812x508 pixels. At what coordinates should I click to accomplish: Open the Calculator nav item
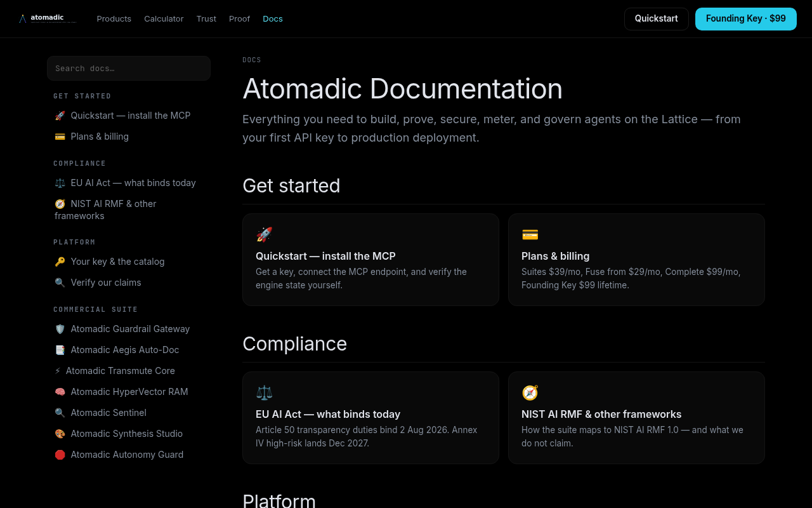coord(164,19)
